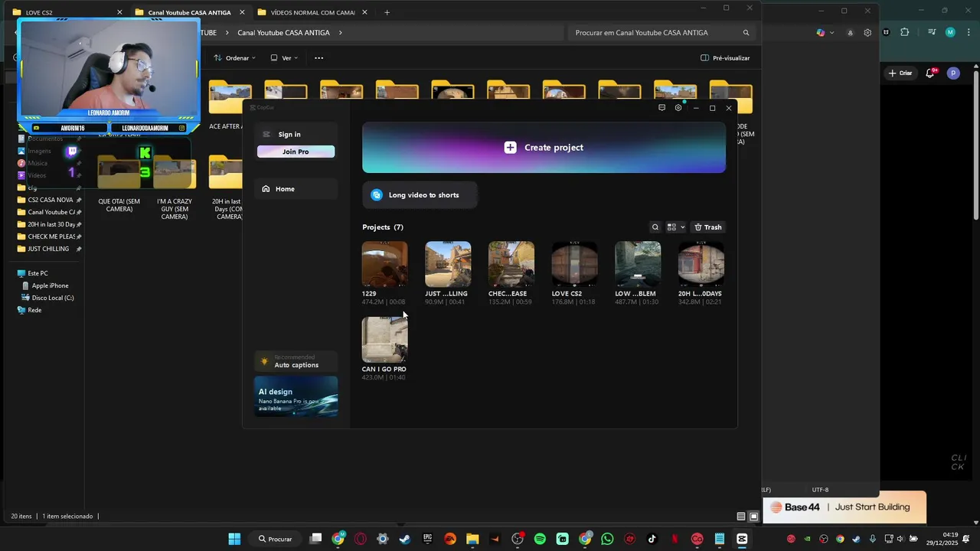Open the JUST ...LLING project thumbnail

click(x=448, y=264)
